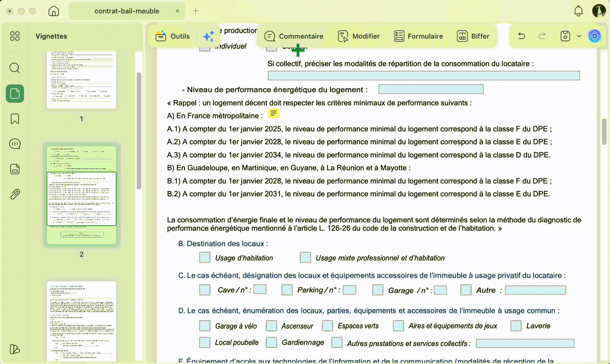610x364 pixels.
Task: Click the Autres prestations text field
Action: (x=525, y=343)
